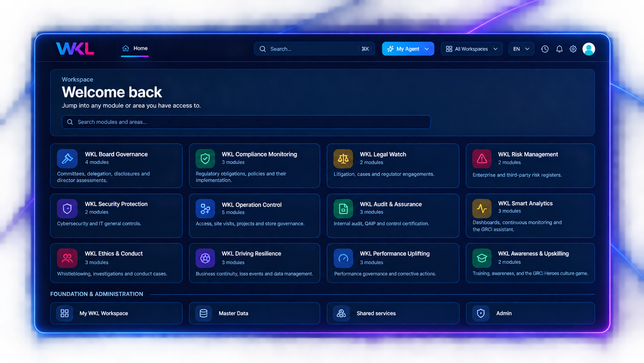Image resolution: width=644 pixels, height=363 pixels.
Task: Click the WKL Smart Analytics pulse icon
Action: [482, 209]
